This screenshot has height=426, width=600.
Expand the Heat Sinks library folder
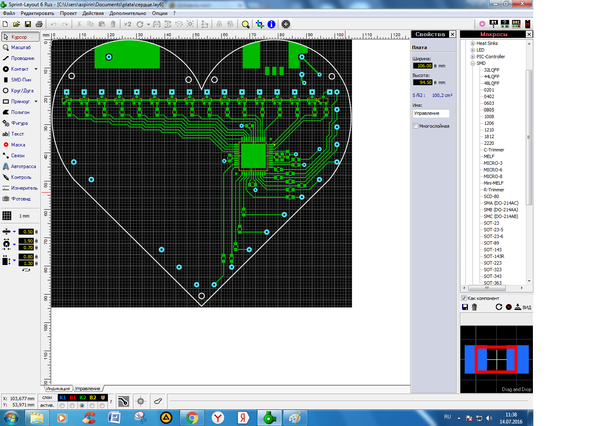coord(471,43)
